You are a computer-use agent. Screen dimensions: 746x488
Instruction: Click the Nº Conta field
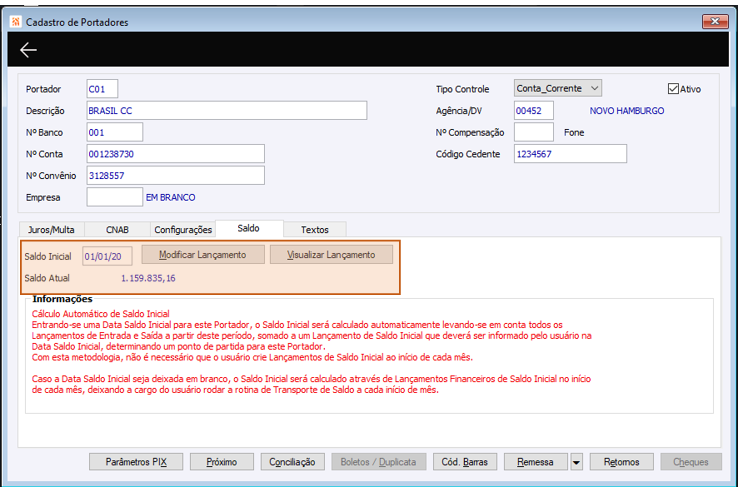click(x=176, y=154)
